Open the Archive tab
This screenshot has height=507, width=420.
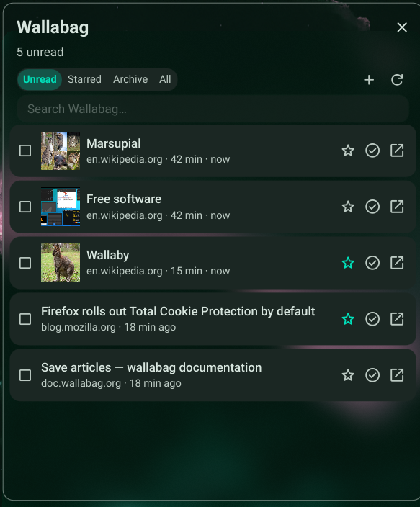pos(130,79)
